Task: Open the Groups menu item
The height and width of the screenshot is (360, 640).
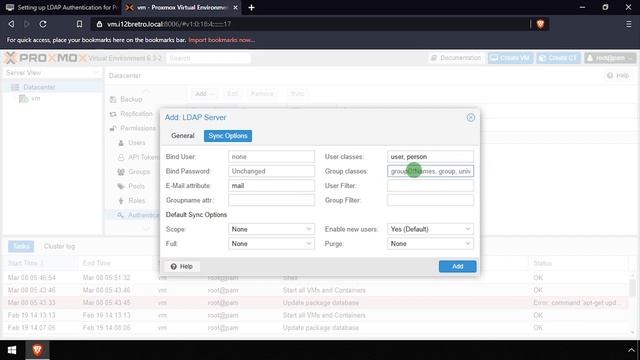Action: pyautogui.click(x=139, y=171)
